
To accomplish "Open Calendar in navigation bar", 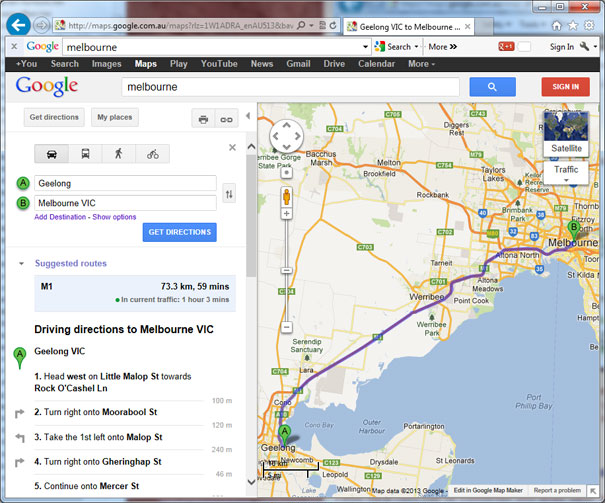I will click(x=376, y=64).
